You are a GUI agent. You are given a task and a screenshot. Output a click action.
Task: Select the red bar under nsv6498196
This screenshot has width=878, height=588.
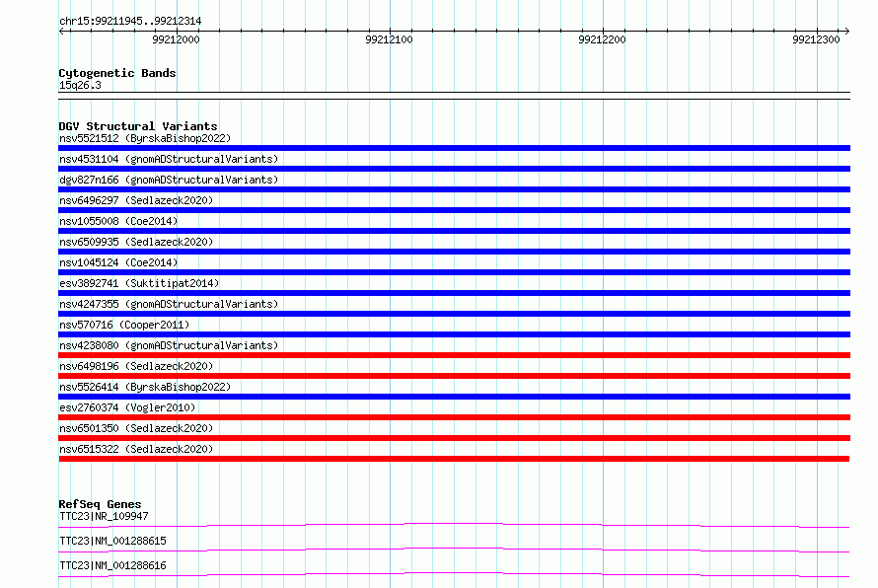coord(454,376)
